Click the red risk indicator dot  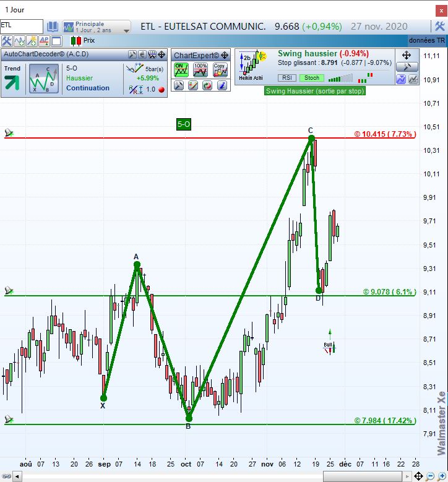[x=162, y=90]
